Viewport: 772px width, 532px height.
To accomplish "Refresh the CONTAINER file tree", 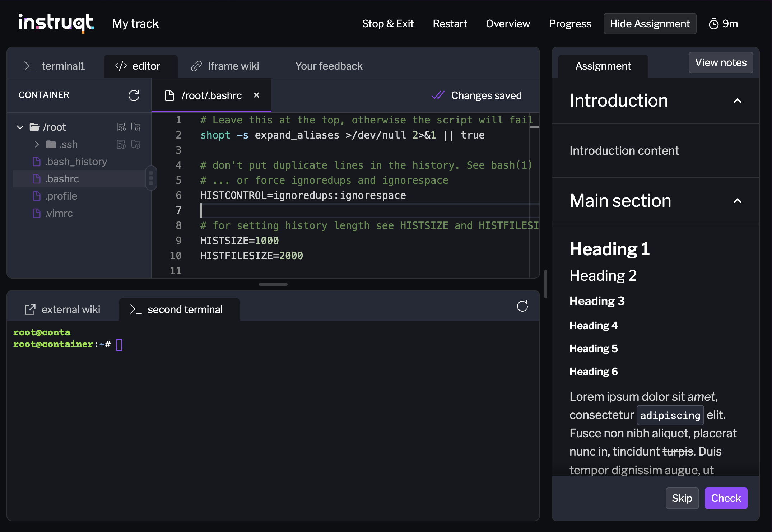I will (x=134, y=95).
